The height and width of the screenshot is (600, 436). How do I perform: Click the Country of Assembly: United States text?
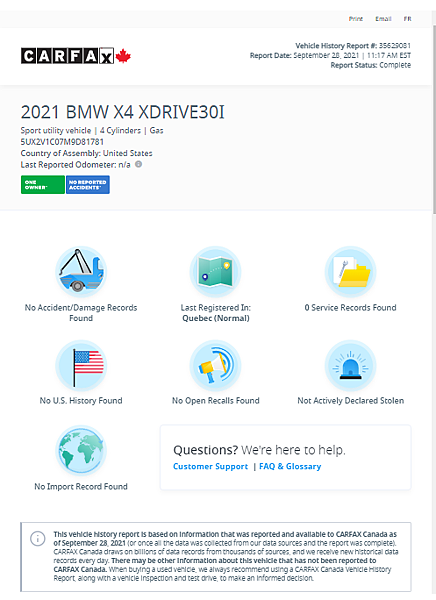(87, 153)
